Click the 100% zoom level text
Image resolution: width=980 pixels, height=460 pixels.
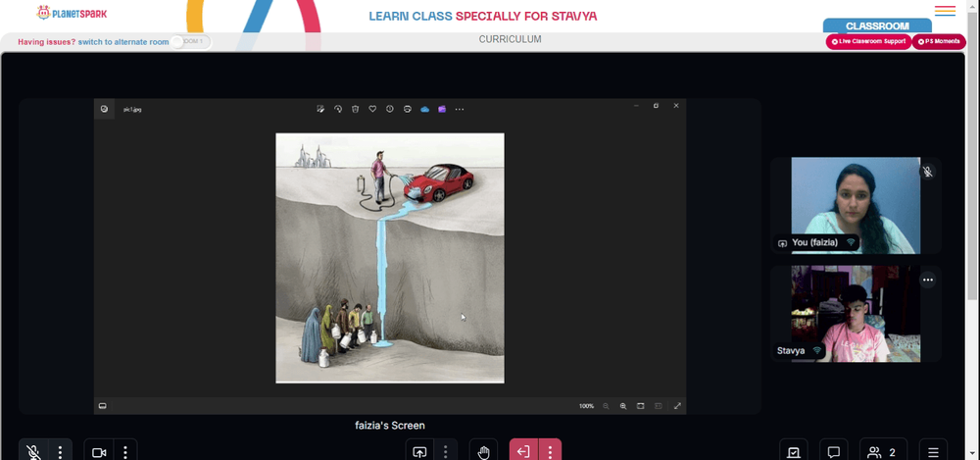(586, 406)
